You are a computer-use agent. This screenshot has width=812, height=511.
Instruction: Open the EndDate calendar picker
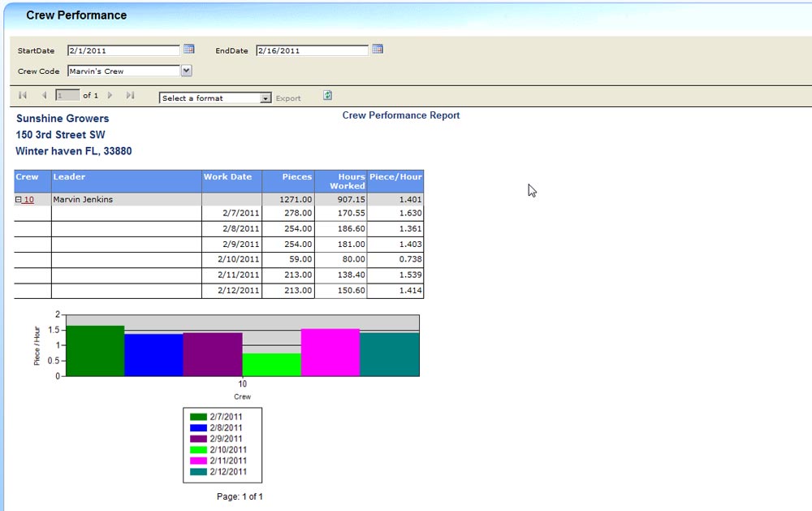[x=378, y=50]
